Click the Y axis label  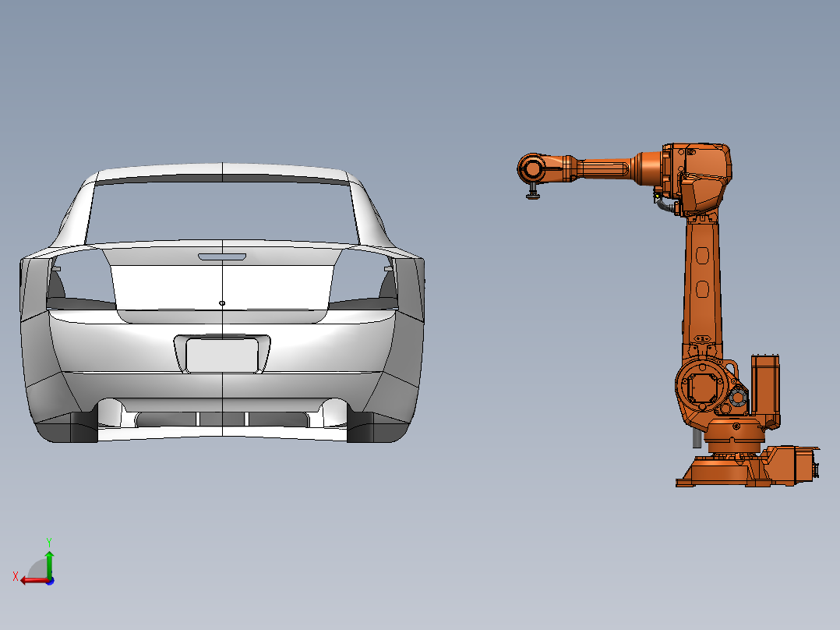(51, 540)
